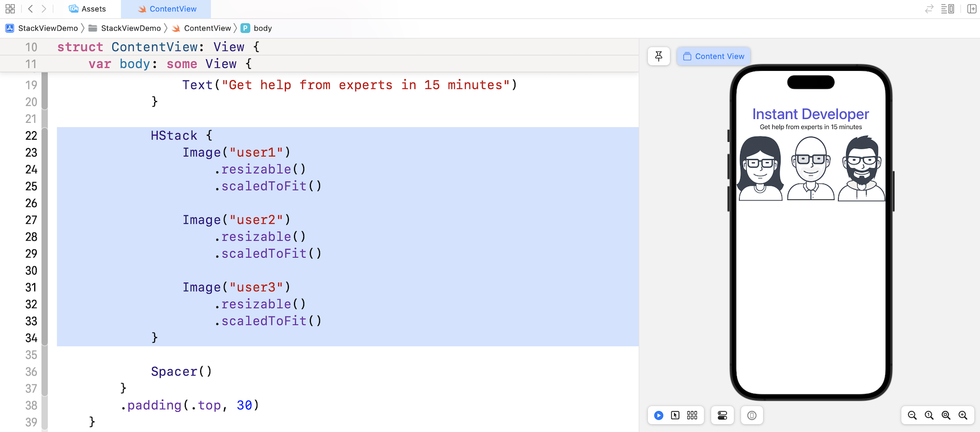Open the related items grid menu
This screenshot has height=432, width=980.
(10, 9)
